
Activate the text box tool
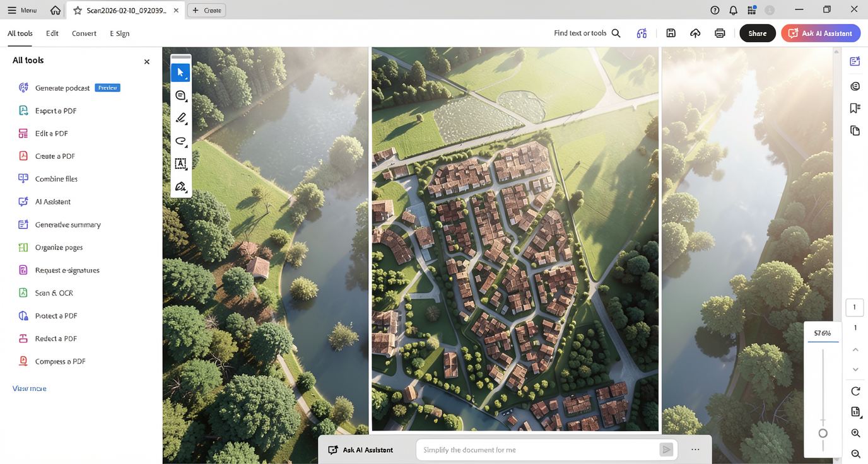(x=180, y=164)
